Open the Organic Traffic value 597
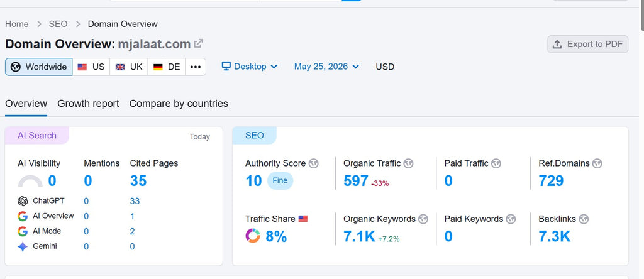Viewport: 644px width, 279px height. click(x=356, y=181)
